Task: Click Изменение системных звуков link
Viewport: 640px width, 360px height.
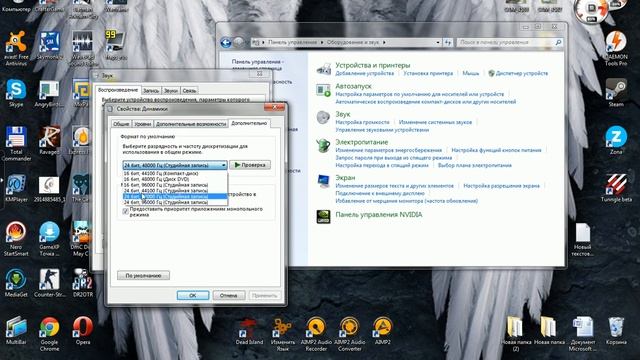Action: 435,122
